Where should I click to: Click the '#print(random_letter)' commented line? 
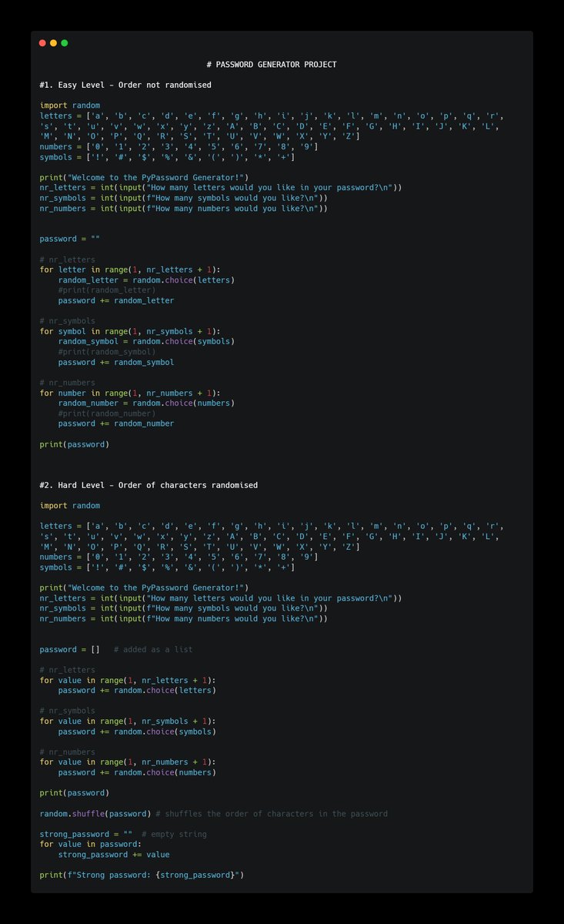(107, 290)
